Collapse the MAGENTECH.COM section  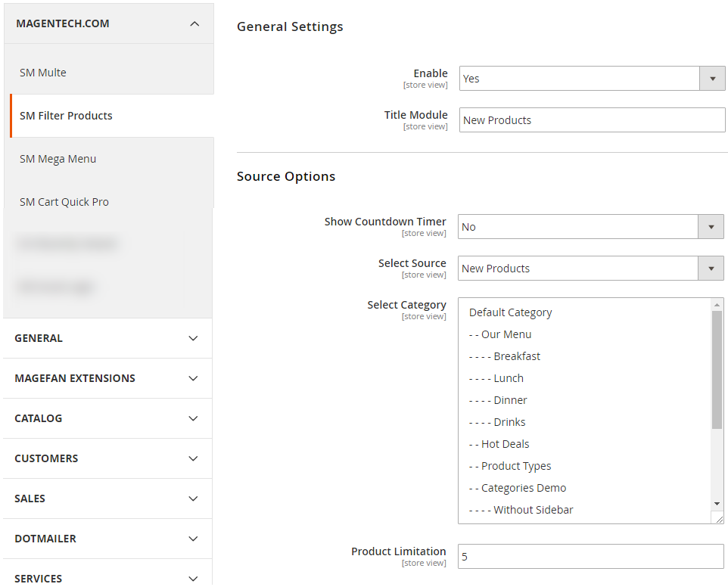pyautogui.click(x=194, y=24)
